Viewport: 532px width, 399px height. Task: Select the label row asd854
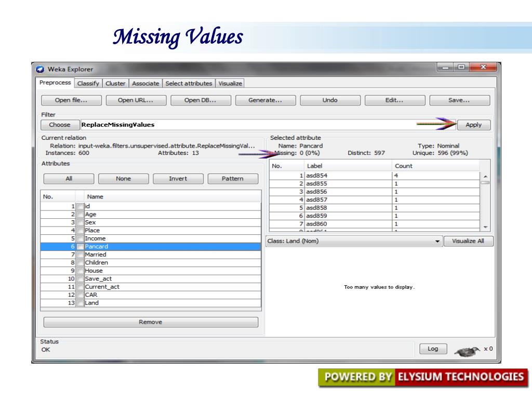coord(375,176)
